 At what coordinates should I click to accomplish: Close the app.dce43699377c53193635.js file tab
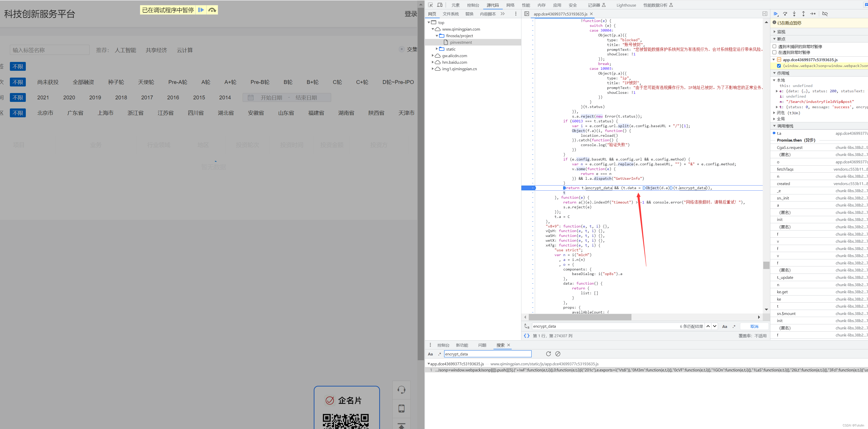591,14
